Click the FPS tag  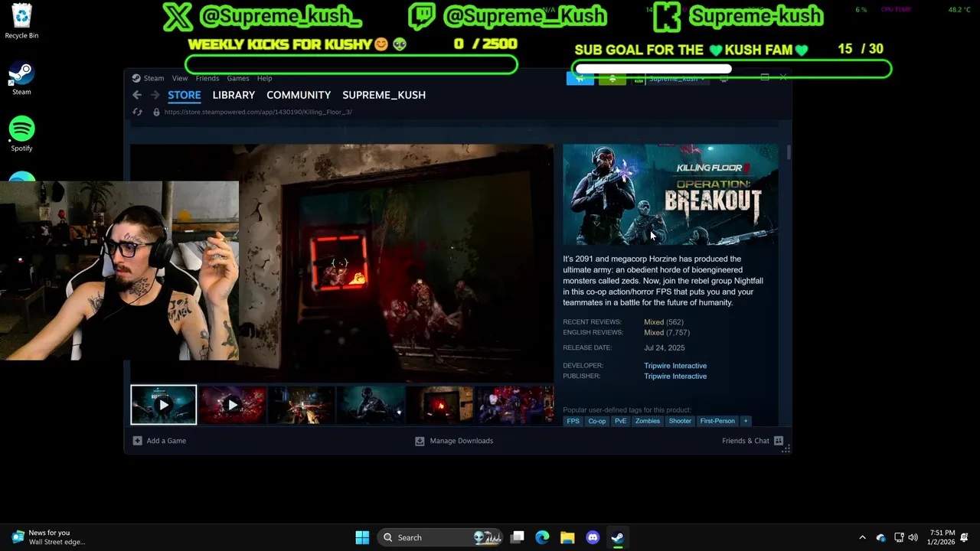pos(573,421)
